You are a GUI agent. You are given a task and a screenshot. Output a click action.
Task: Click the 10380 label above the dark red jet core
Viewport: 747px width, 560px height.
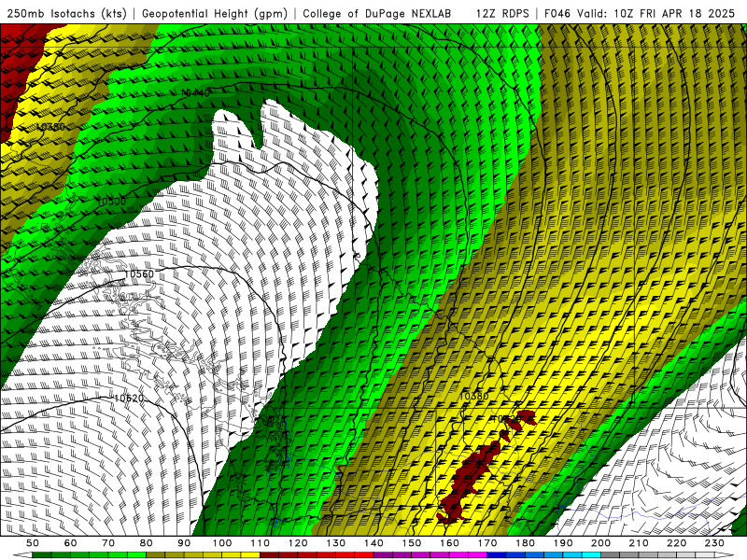click(x=474, y=396)
